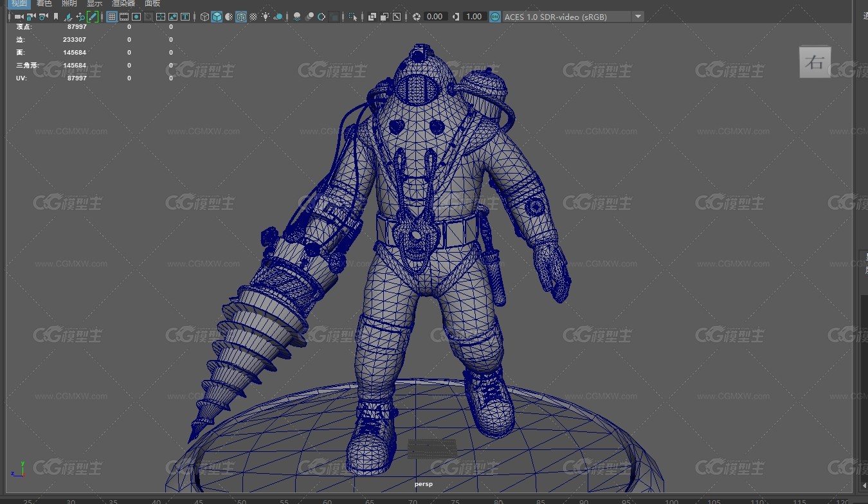Click the Use Default Material icon
This screenshot has width=868, height=504.
[229, 17]
